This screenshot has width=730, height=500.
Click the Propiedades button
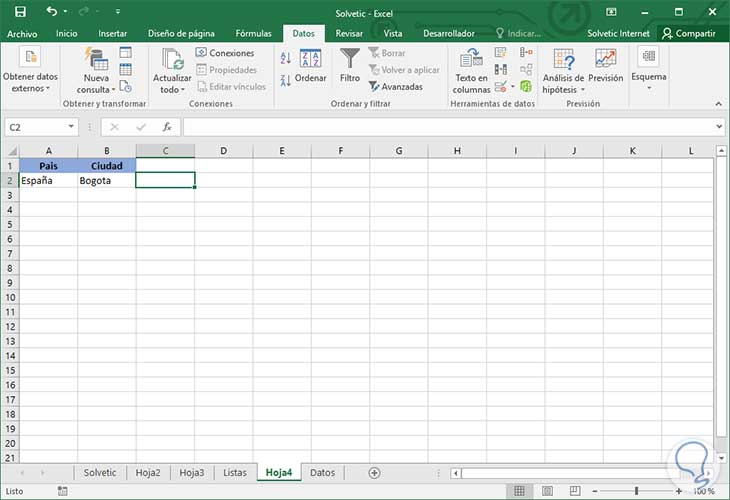(227, 70)
